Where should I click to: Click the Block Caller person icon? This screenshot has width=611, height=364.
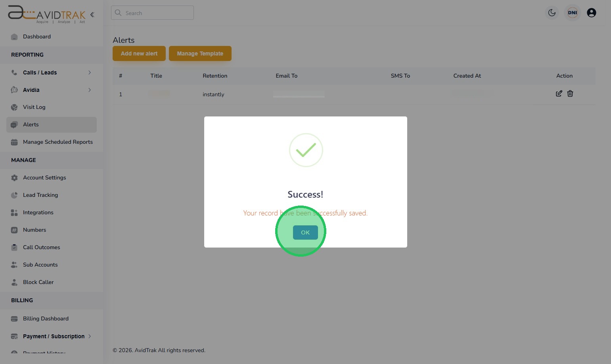[14, 282]
